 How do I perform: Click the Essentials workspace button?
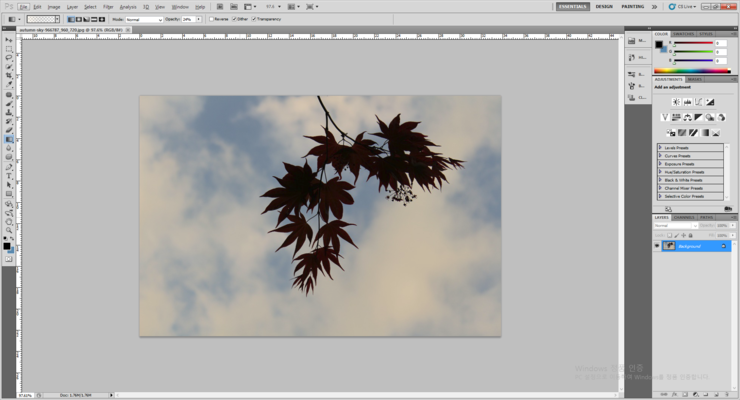(573, 6)
